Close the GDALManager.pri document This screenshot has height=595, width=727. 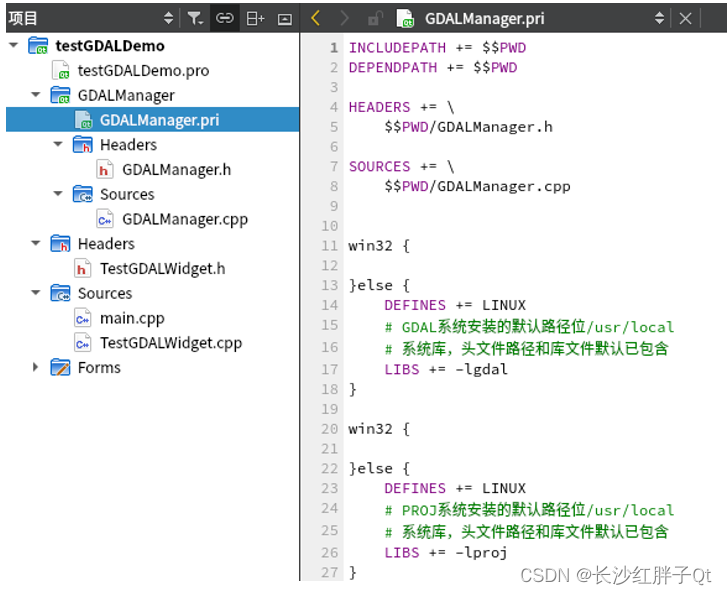click(685, 19)
